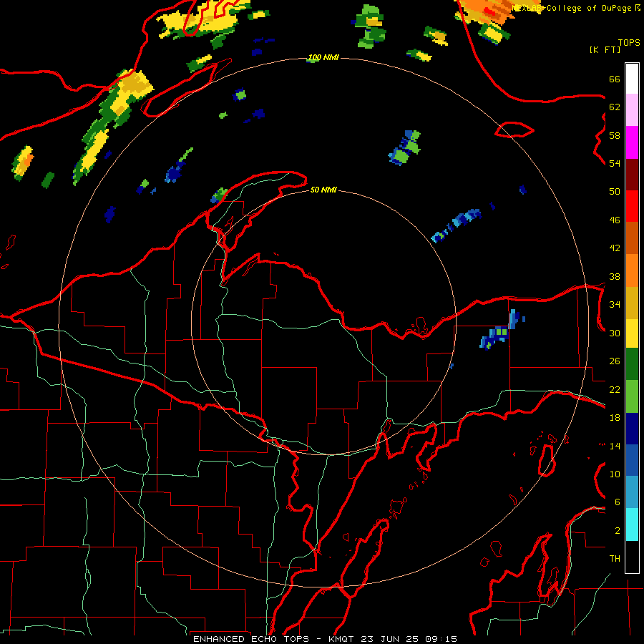Click the light blue legend swatch
The width and height of the screenshot is (644, 644).
pos(632,492)
